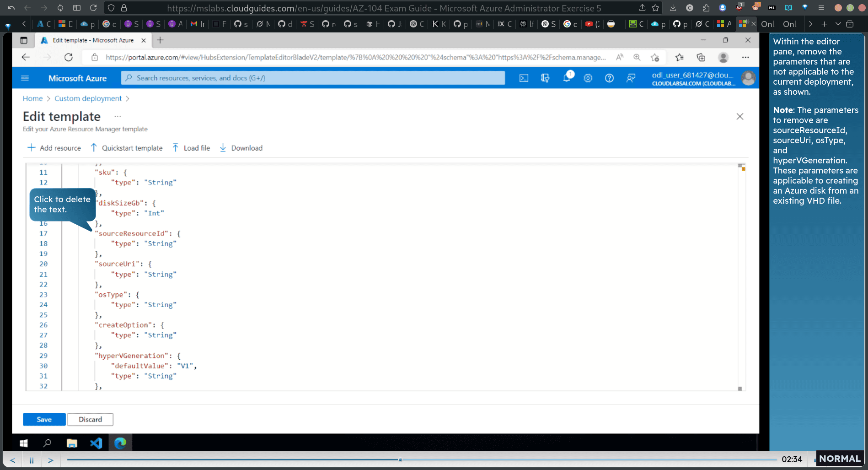This screenshot has width=868, height=470.
Task: Open the Edge tab actions menu icon
Action: pyautogui.click(x=24, y=40)
